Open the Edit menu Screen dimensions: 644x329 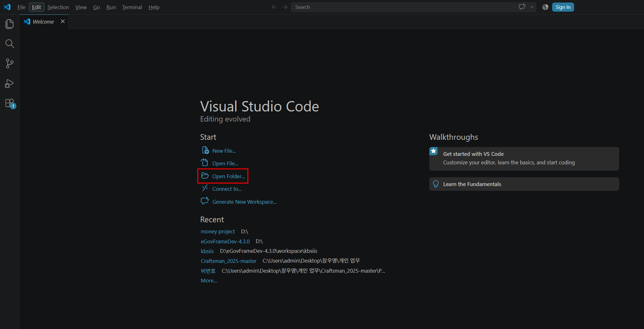(37, 7)
